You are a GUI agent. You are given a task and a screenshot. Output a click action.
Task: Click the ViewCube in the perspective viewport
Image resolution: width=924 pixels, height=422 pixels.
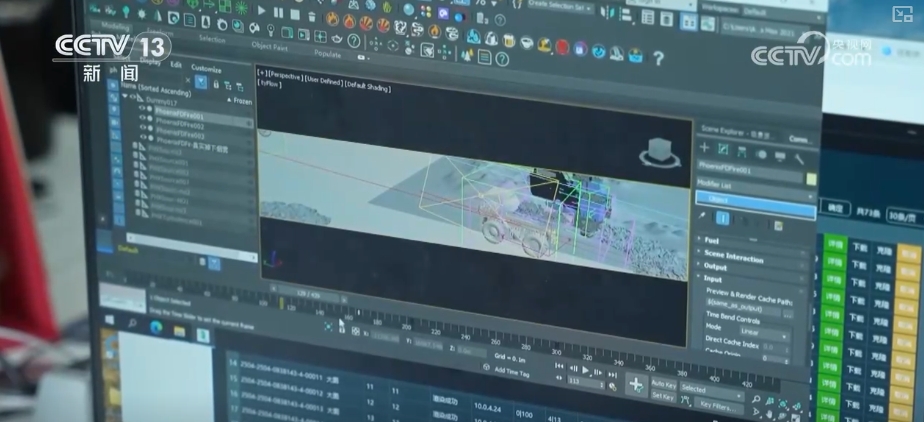click(x=657, y=153)
